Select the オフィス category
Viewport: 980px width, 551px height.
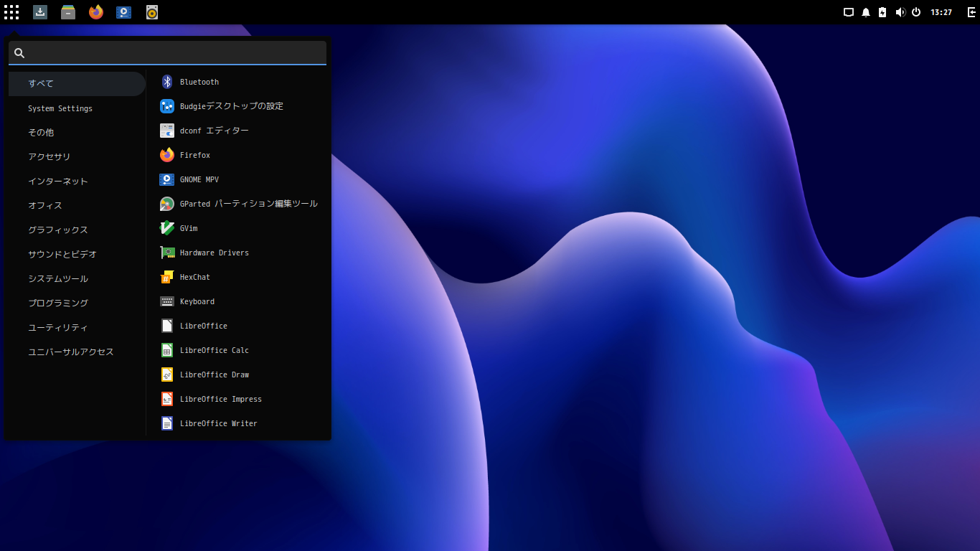(77, 206)
